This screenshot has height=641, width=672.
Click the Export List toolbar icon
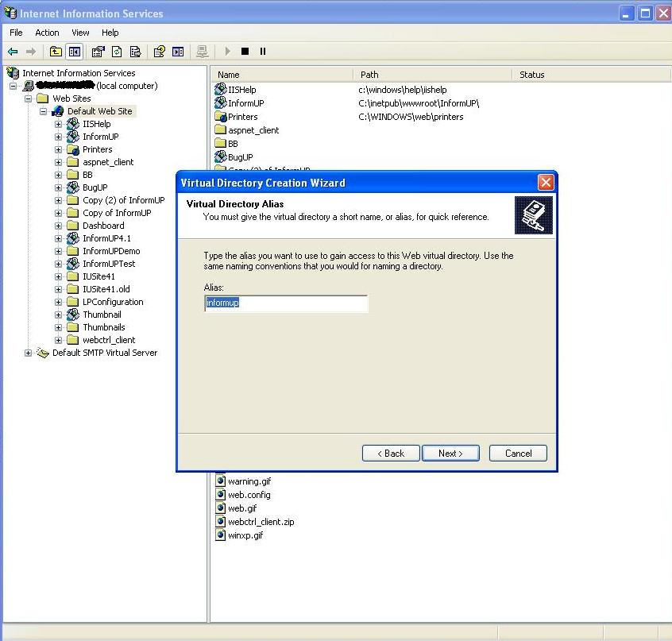click(135, 52)
